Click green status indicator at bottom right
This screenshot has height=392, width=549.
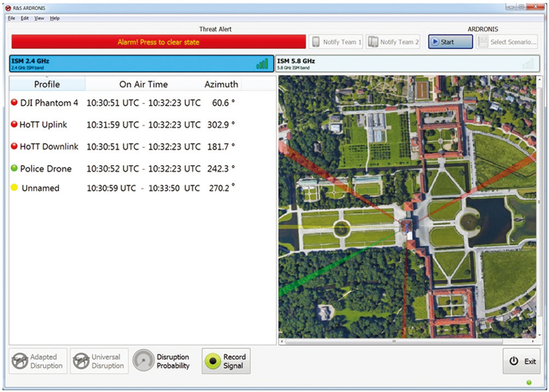pyautogui.click(x=529, y=382)
